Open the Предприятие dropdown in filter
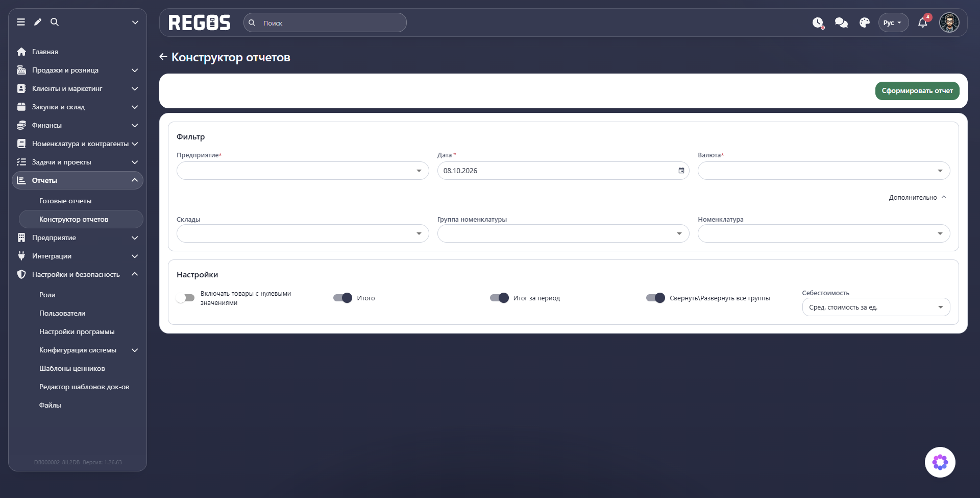 coord(303,171)
